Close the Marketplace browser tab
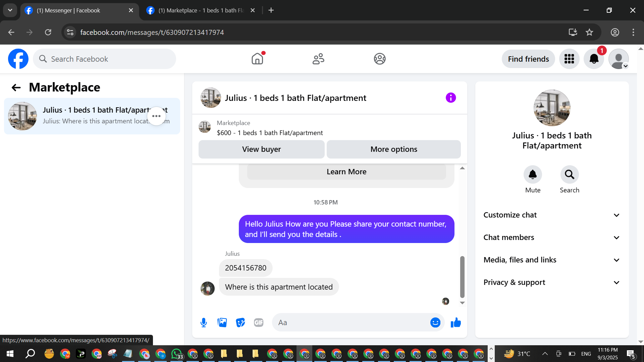 point(253,10)
